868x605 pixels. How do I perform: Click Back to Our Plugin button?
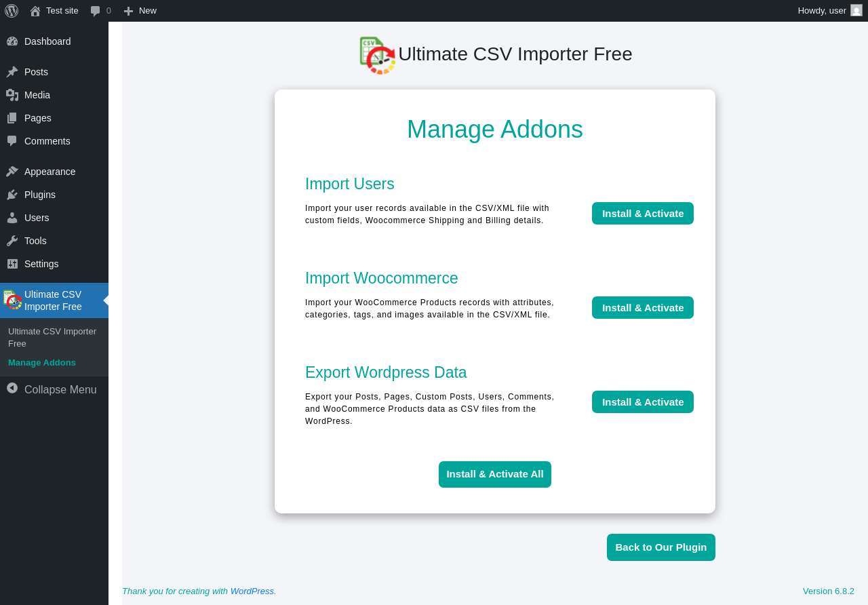pos(661,547)
